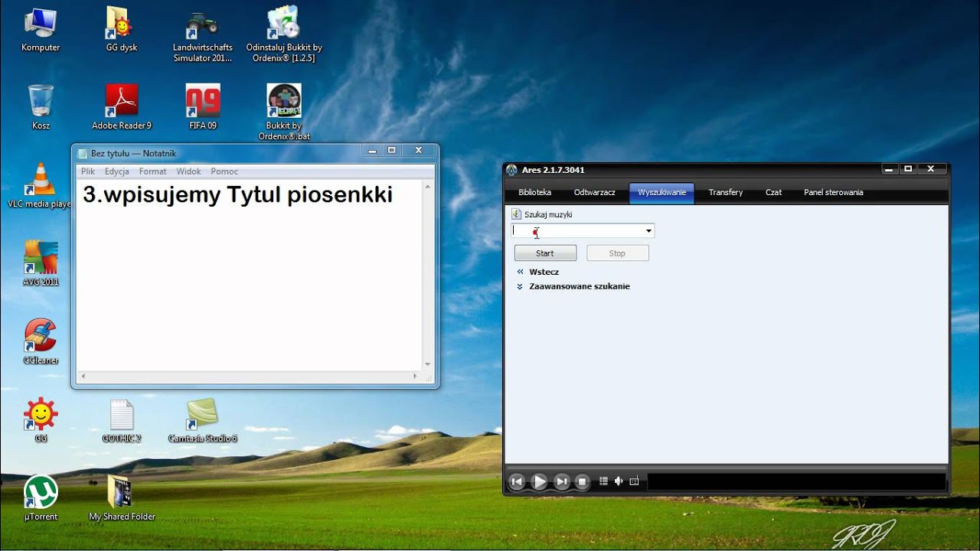The height and width of the screenshot is (551, 980).
Task: Click the Ares playlist icon
Action: 603,481
